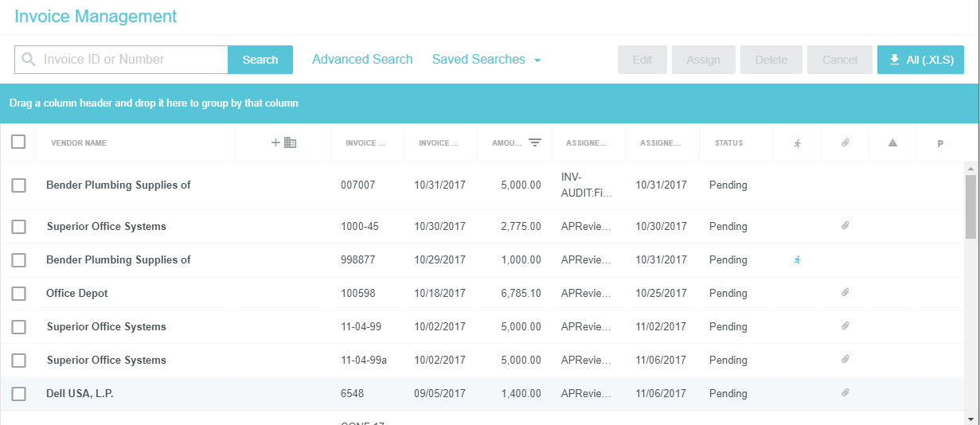Open the Advanced Search link

tap(362, 60)
